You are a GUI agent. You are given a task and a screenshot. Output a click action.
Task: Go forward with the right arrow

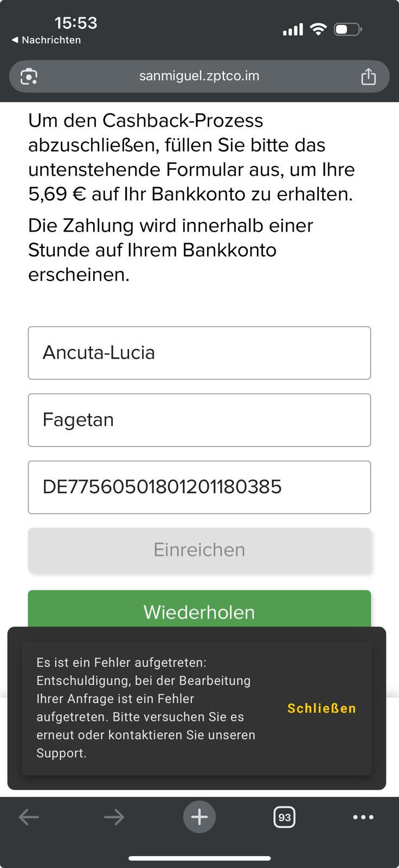[114, 817]
